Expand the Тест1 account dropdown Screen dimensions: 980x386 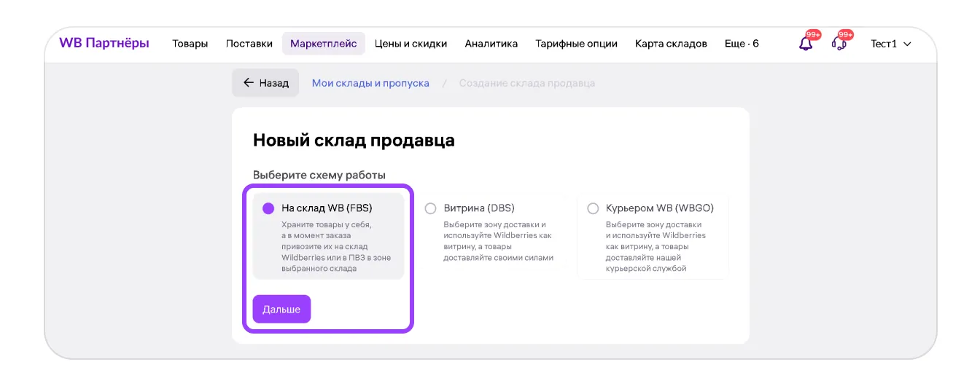891,44
